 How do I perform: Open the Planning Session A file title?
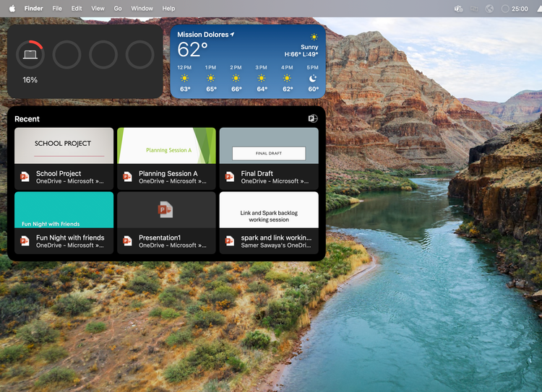point(168,173)
